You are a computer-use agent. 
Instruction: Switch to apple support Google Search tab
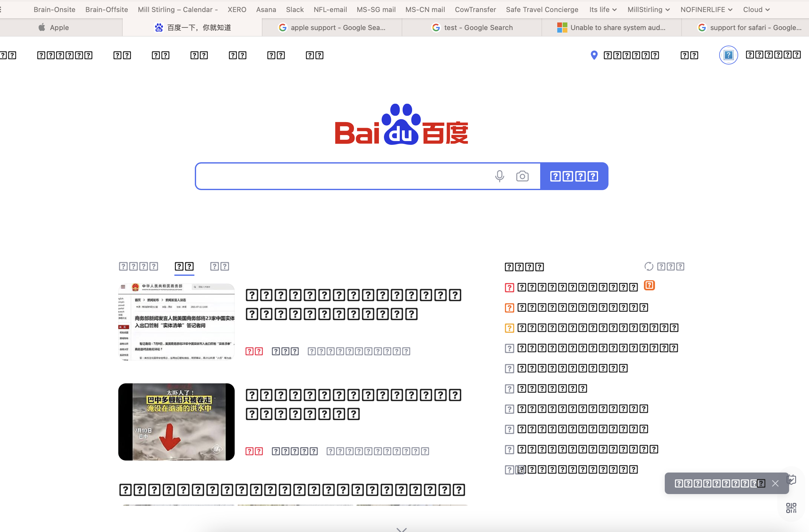tap(332, 28)
